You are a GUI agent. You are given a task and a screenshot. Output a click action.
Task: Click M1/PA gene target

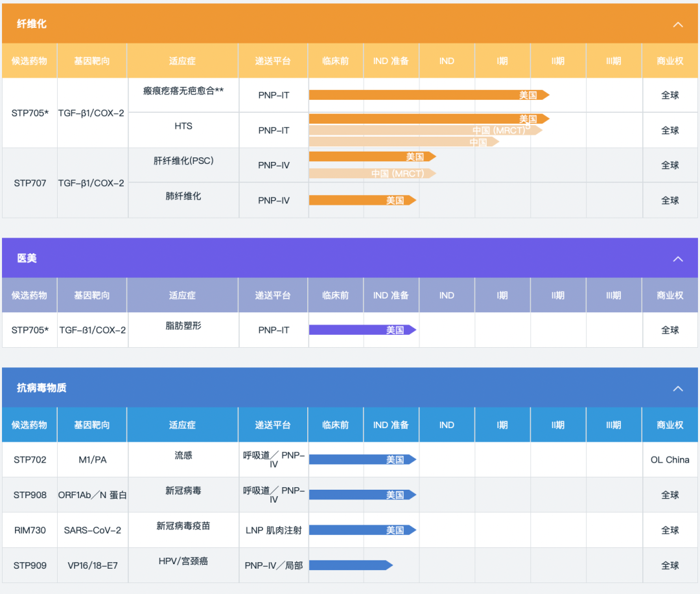tap(93, 460)
